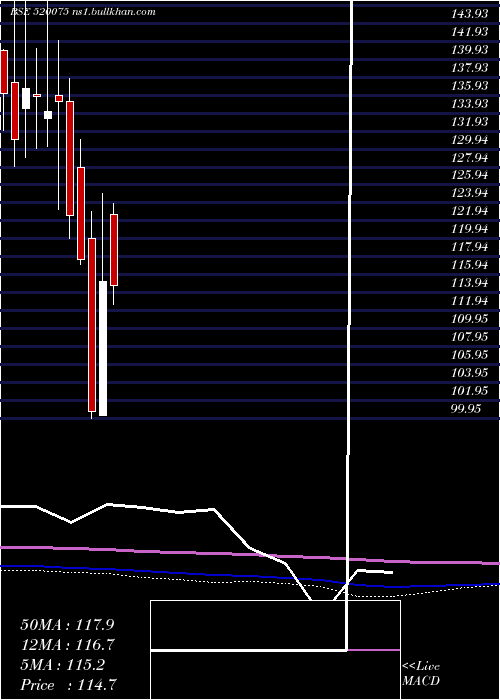This screenshot has height=700, width=500.
Task: Click the 115.94 price axis label
Action: tap(470, 265)
